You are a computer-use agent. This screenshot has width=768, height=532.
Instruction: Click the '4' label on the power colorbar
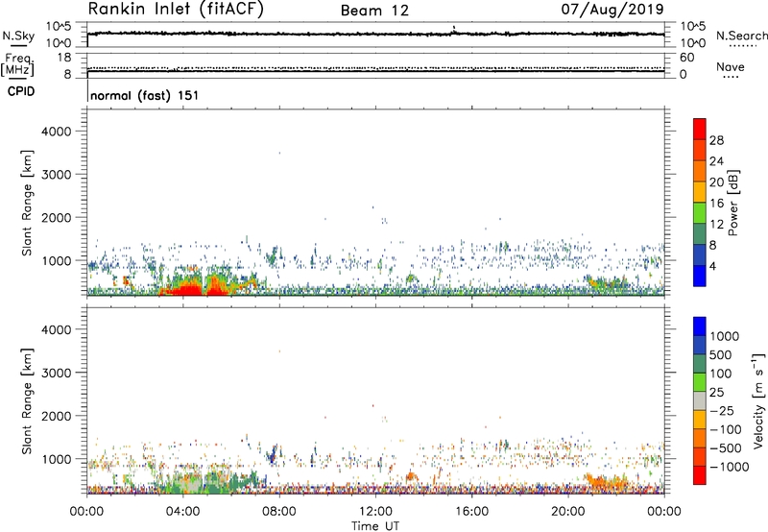coord(713,267)
